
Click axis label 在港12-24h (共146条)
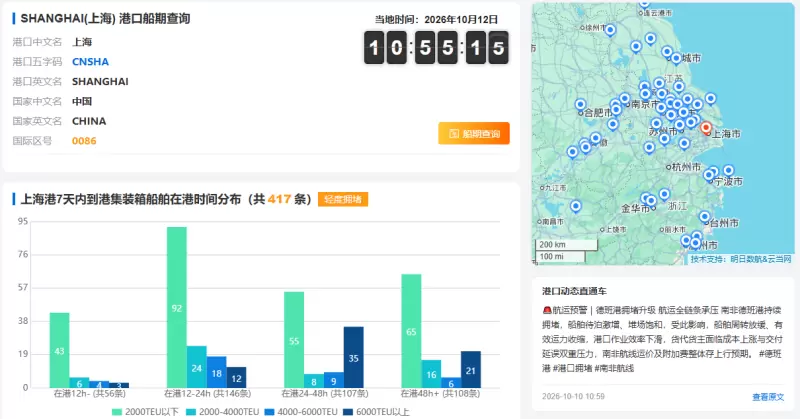click(x=207, y=393)
